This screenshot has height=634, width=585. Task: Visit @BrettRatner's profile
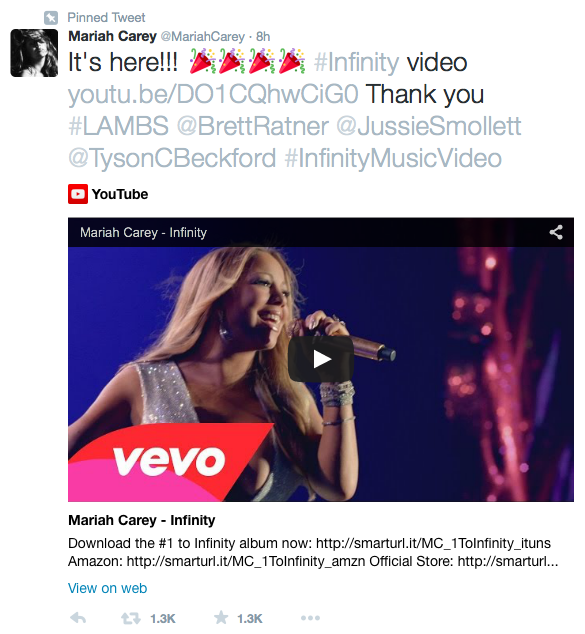coord(253,125)
